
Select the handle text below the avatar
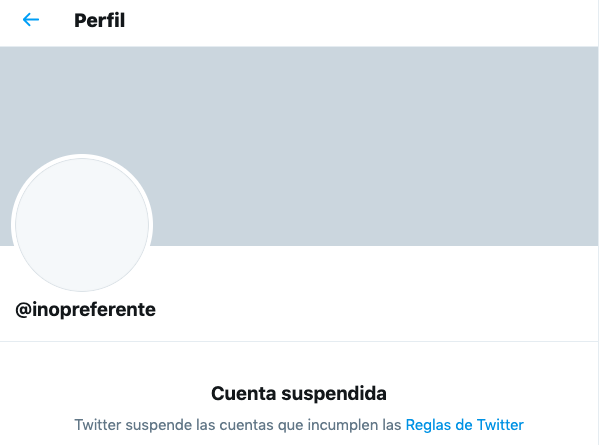[86, 309]
